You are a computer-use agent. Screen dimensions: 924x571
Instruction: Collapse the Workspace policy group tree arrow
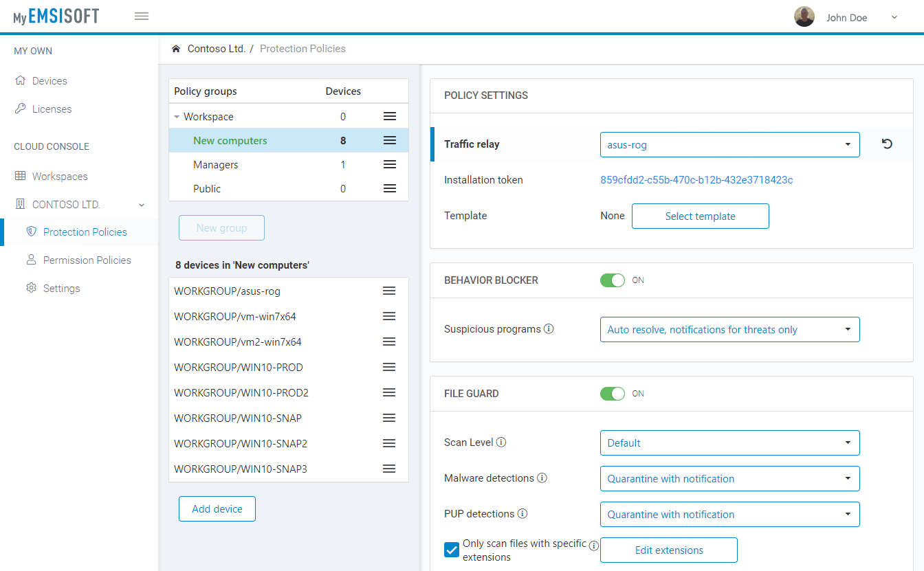point(177,117)
